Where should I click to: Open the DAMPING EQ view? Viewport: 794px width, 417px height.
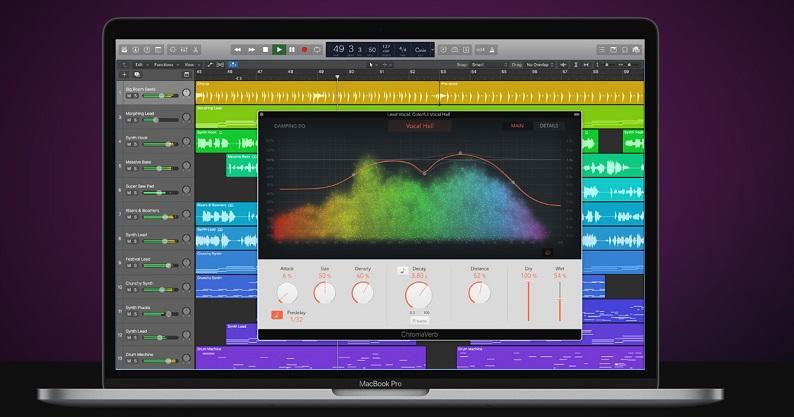tap(290, 126)
